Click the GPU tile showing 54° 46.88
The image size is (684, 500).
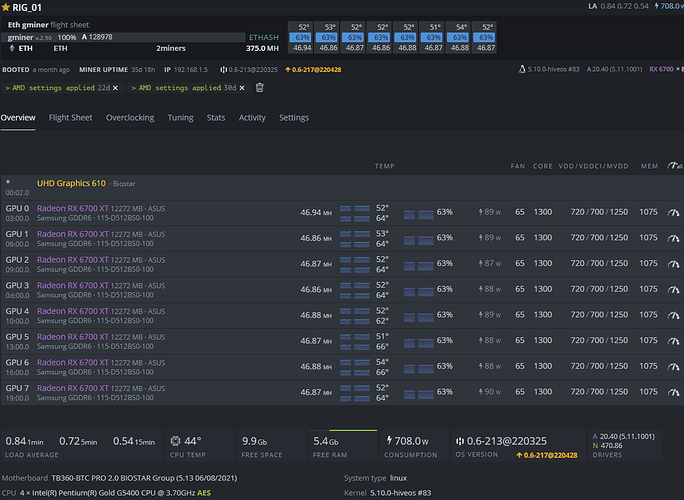(x=460, y=37)
